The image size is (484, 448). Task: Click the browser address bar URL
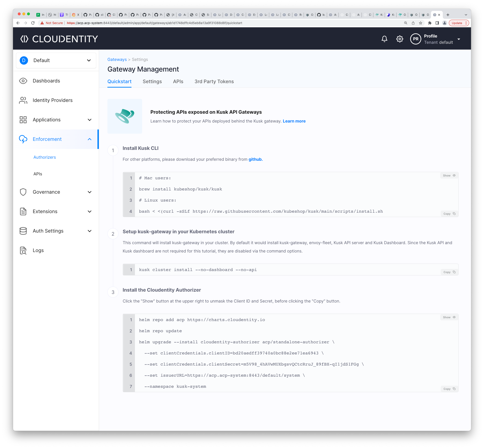tap(154, 23)
